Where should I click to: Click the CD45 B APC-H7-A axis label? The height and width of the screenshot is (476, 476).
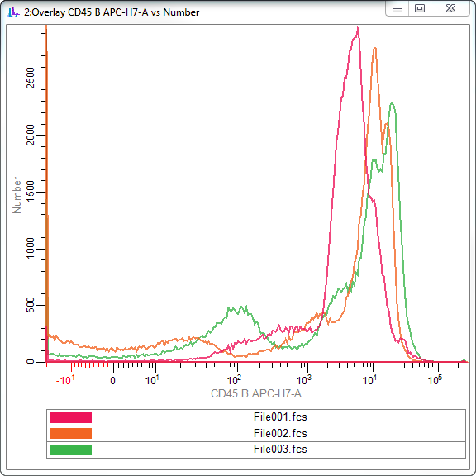click(x=256, y=393)
